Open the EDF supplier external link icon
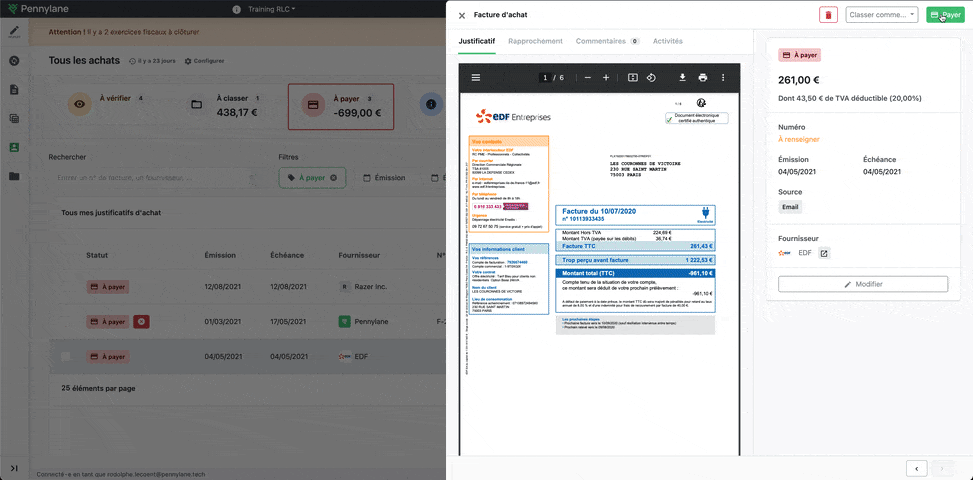Image resolution: width=973 pixels, height=480 pixels. [824, 253]
